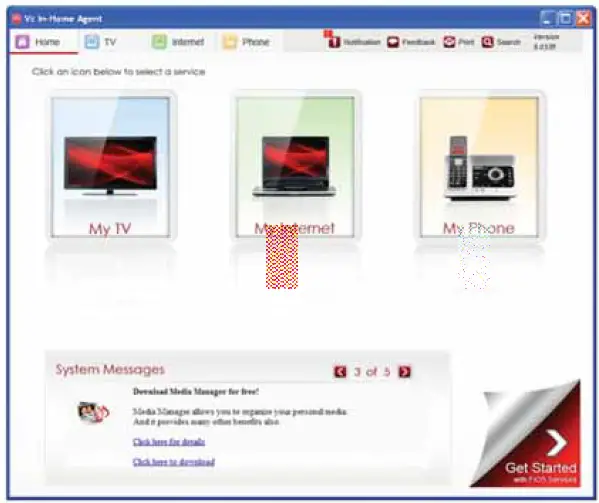
Task: Switch to the TV tab
Action: pos(101,42)
